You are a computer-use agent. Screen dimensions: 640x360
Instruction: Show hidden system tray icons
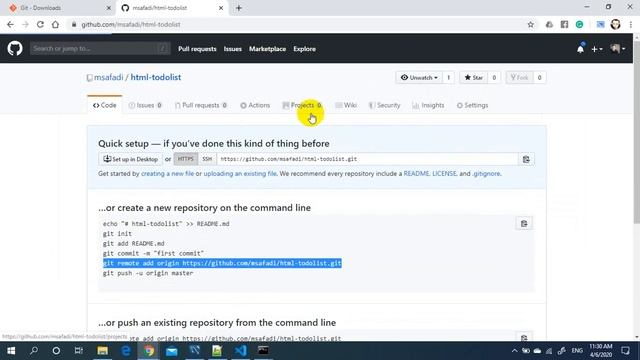pyautogui.click(x=514, y=351)
